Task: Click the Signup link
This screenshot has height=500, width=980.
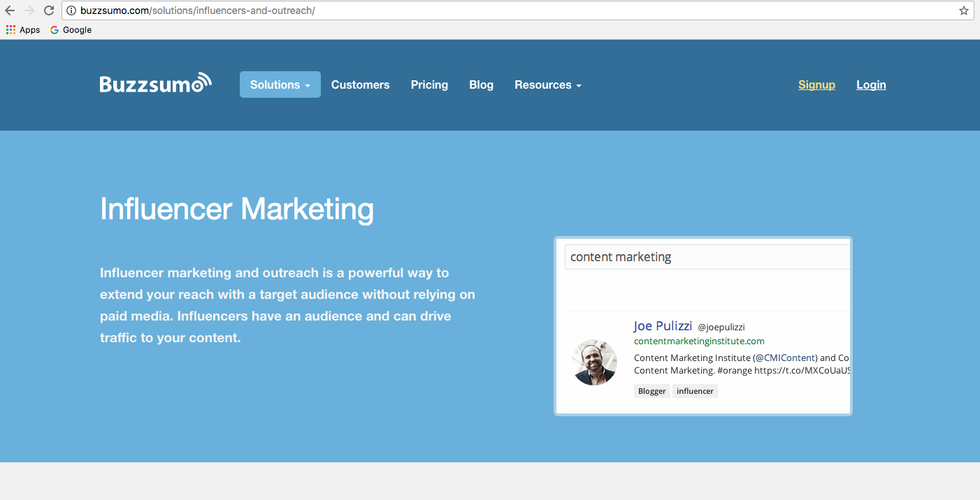Action: 817,84
